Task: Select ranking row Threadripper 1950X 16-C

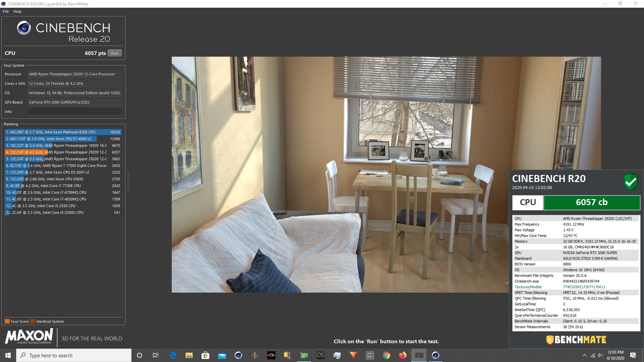Action: 63,145
